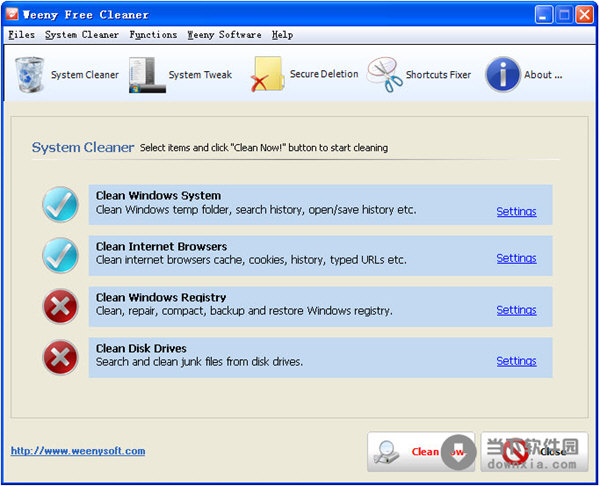
Task: Open Settings for Clean Disk Drives
Action: [516, 361]
